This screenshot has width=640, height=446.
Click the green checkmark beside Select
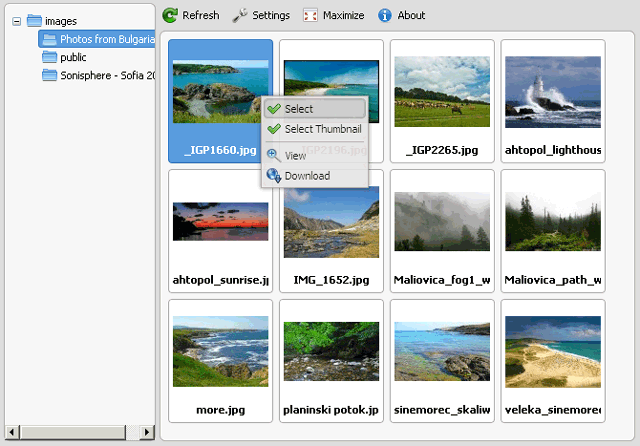pos(274,109)
